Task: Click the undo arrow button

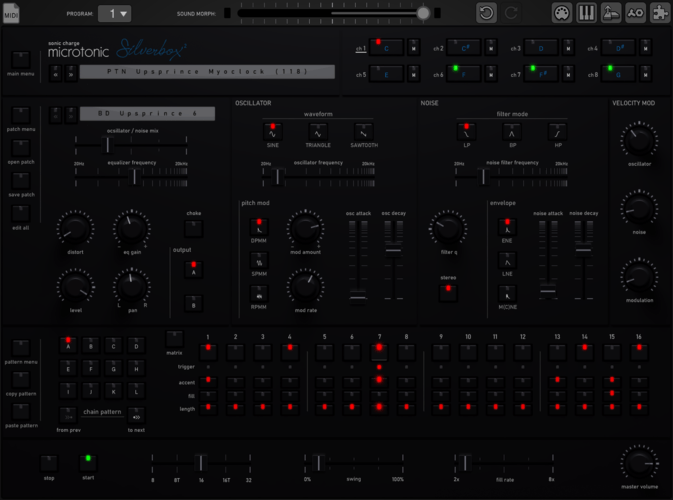Action: [x=486, y=13]
